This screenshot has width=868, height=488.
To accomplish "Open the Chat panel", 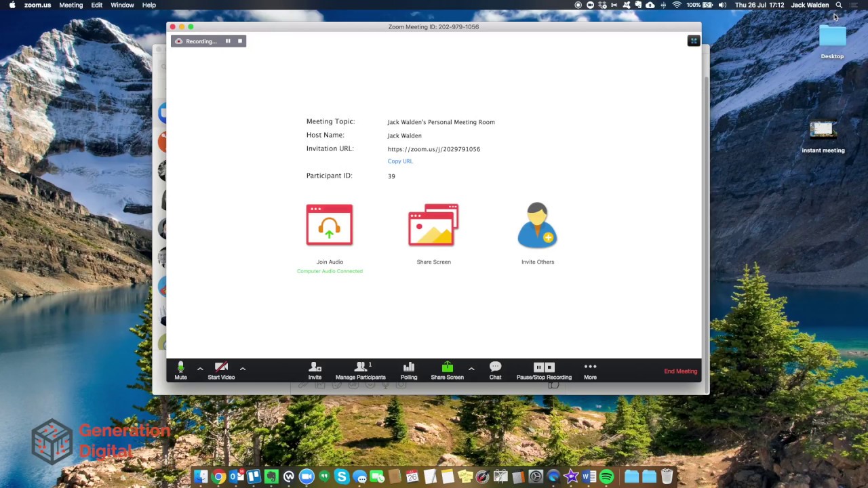I will 495,371.
